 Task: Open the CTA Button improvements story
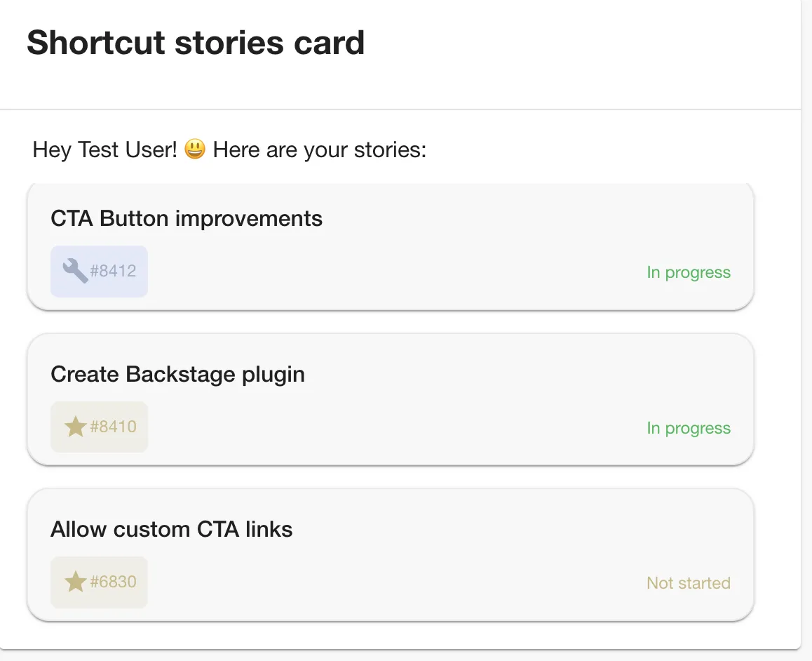186,218
